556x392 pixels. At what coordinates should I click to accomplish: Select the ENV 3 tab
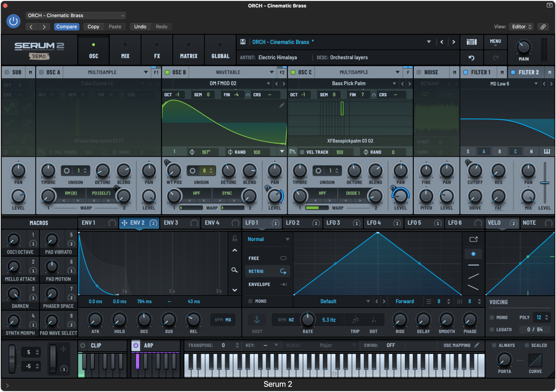(180, 223)
